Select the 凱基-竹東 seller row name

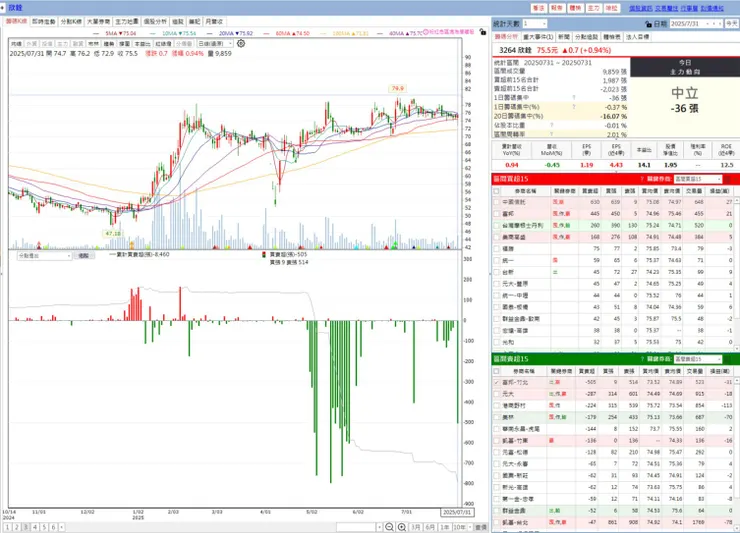click(515, 440)
